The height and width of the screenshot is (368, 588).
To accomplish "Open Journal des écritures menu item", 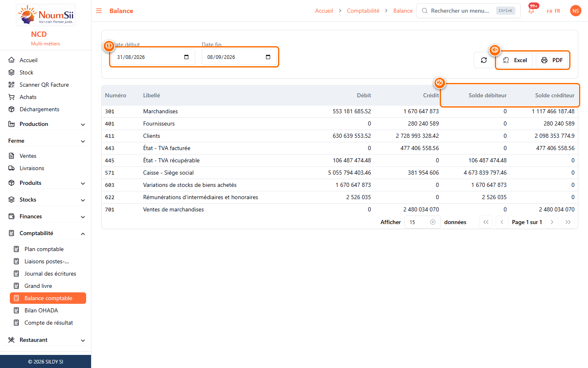I will pos(48,274).
